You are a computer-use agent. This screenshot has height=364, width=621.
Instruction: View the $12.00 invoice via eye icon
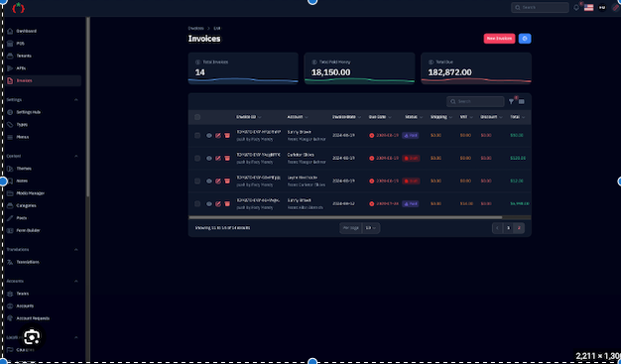[x=209, y=182]
